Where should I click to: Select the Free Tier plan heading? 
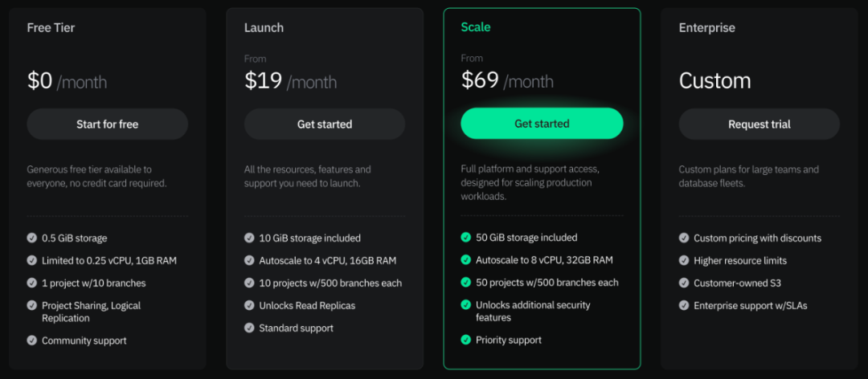pos(51,28)
